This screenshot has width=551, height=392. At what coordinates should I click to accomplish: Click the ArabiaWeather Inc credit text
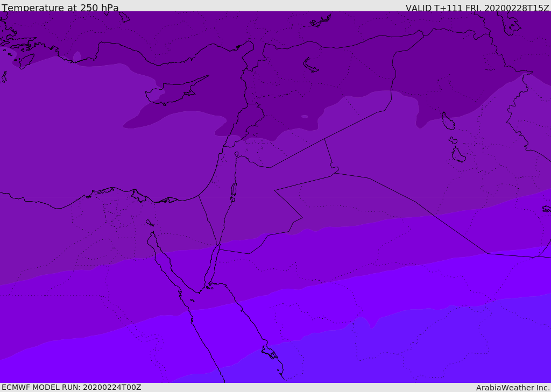point(513,388)
